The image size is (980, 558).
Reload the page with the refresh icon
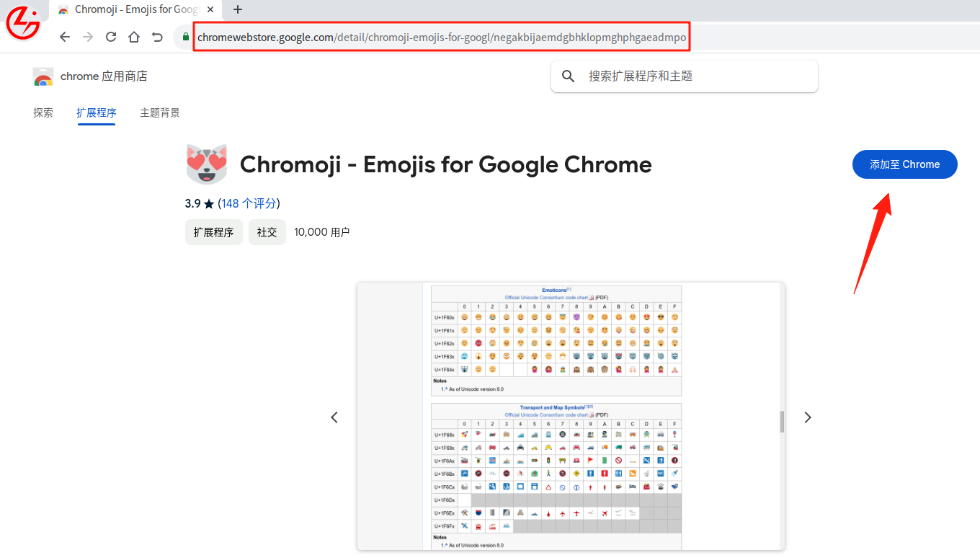(111, 37)
